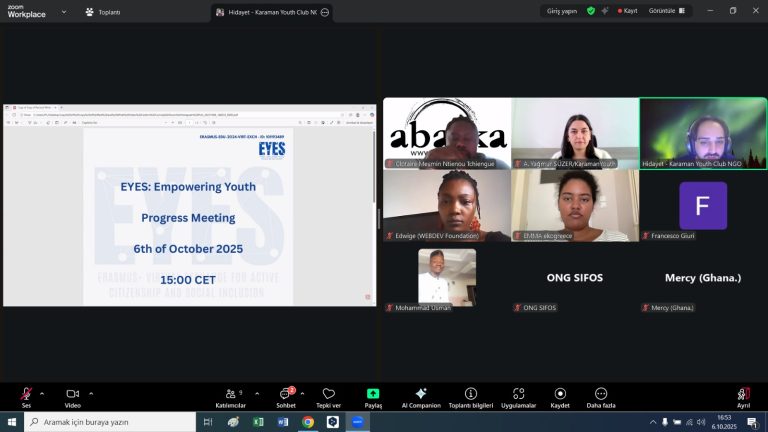Click the Ayrıl leave meeting button
The height and width of the screenshot is (432, 768).
(x=743, y=396)
